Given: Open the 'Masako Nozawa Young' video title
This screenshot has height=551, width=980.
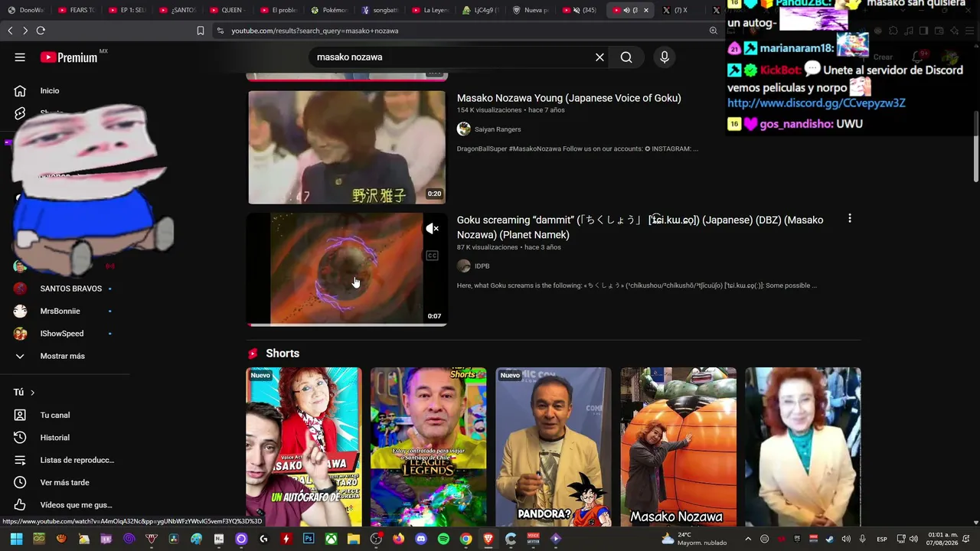Looking at the screenshot, I should pyautogui.click(x=569, y=98).
